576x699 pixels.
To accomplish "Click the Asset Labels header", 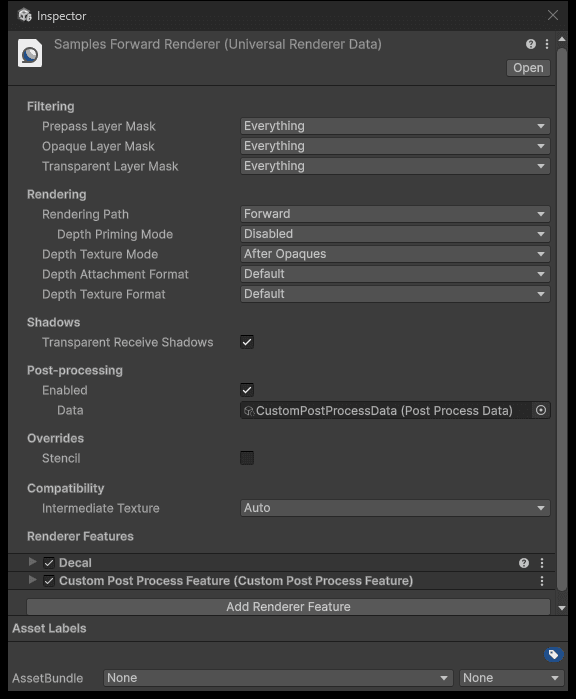I will 49,629.
